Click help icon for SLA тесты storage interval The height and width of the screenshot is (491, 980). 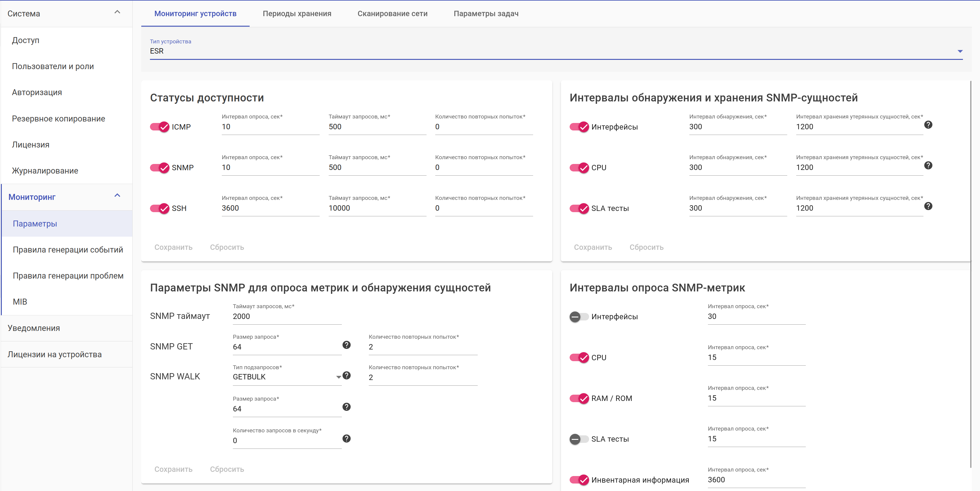pos(928,206)
